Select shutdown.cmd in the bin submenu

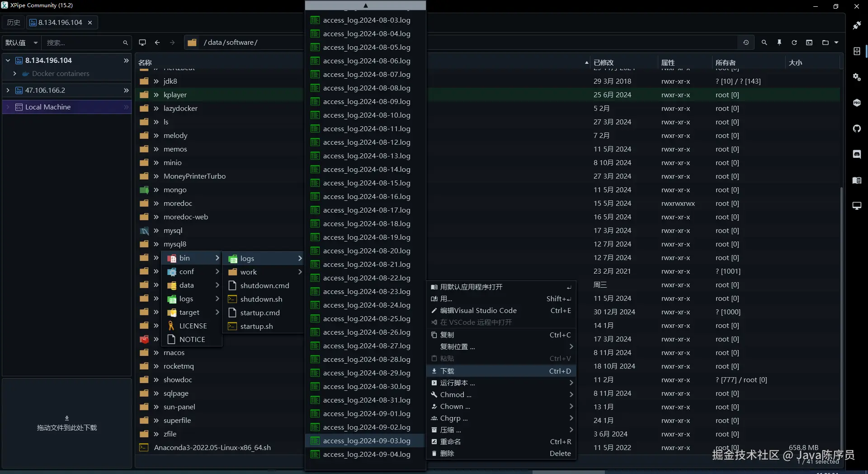264,286
